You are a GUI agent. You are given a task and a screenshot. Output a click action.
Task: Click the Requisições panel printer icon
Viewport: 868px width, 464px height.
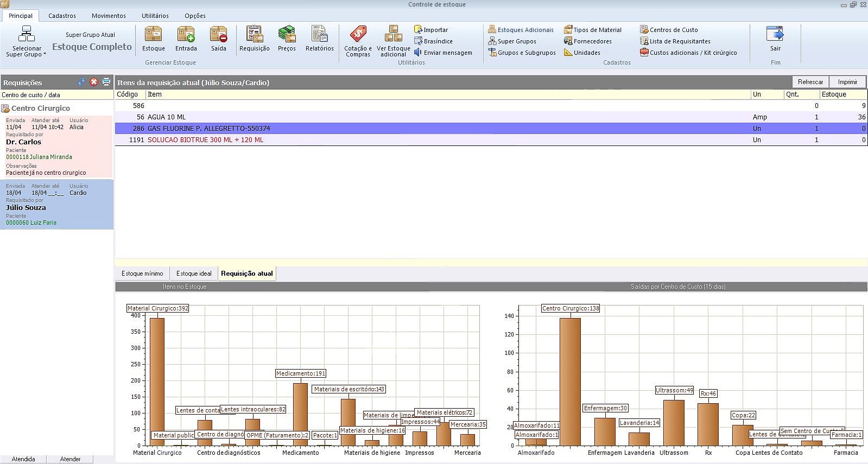click(106, 82)
